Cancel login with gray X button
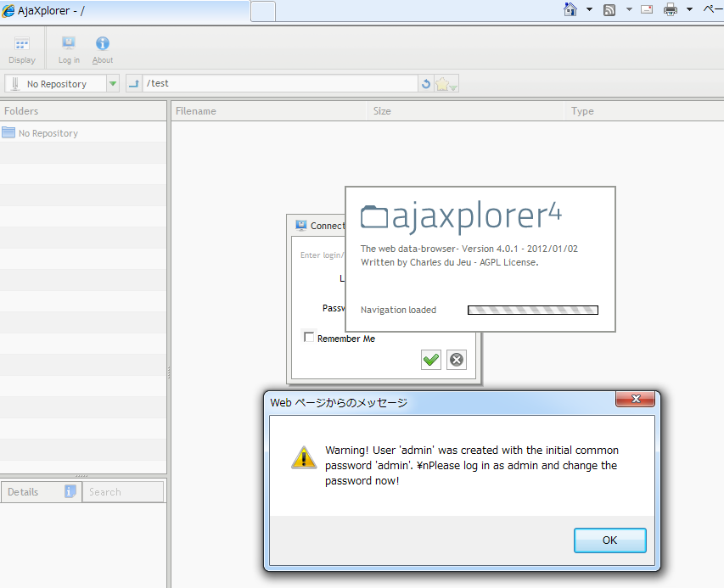This screenshot has width=724, height=588. (x=457, y=360)
